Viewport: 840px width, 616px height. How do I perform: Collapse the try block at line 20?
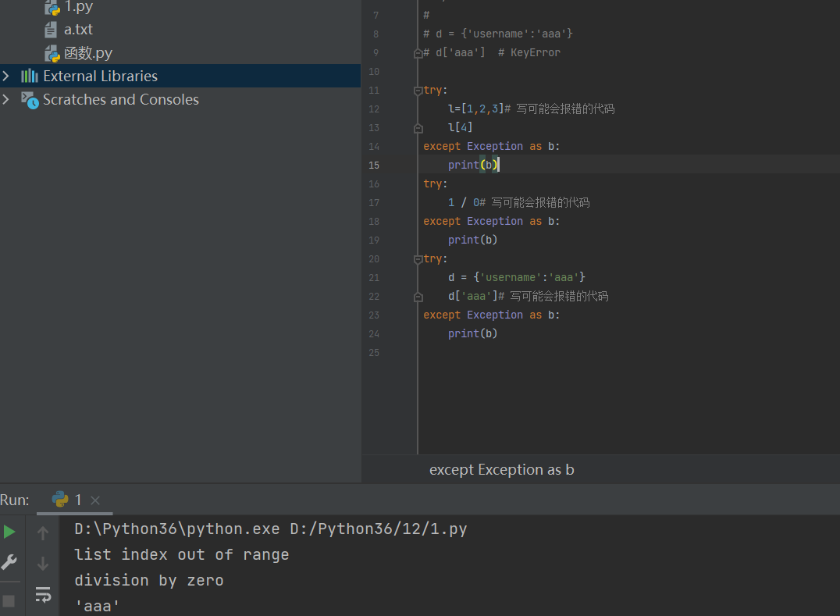418,259
